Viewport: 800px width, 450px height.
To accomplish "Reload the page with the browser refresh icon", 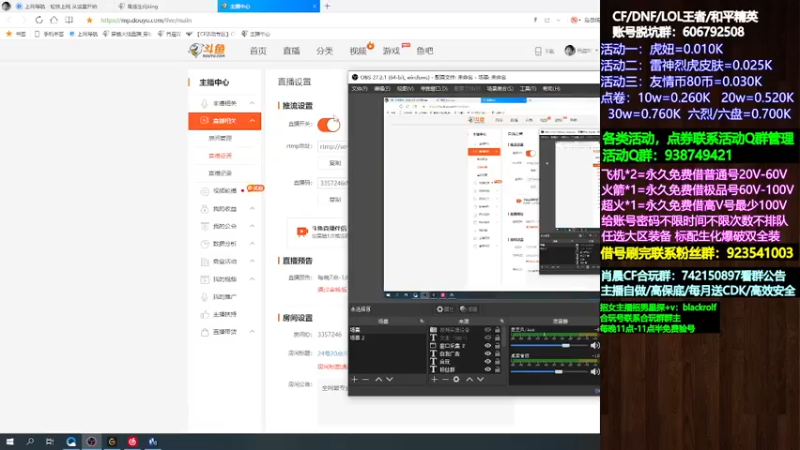I will click(x=39, y=20).
